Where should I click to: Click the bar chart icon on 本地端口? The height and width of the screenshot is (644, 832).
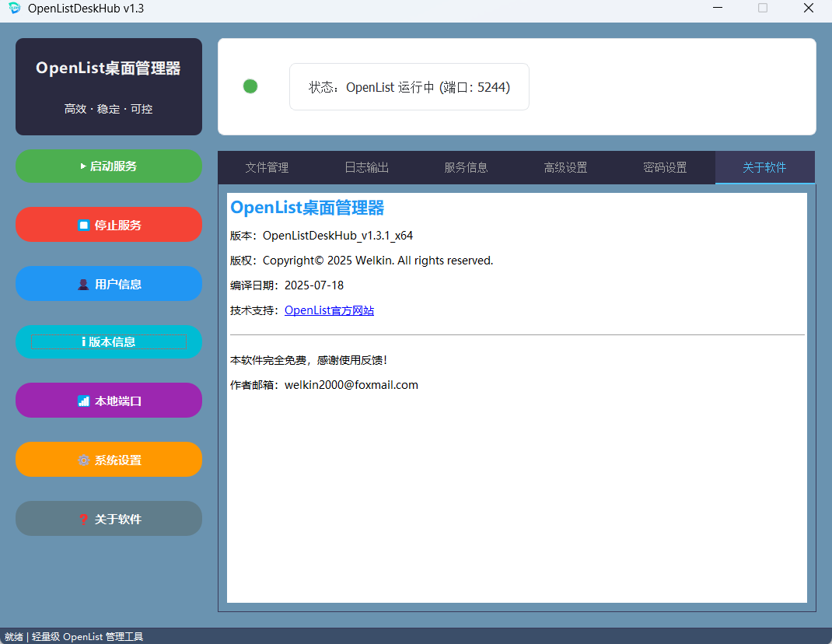point(83,401)
